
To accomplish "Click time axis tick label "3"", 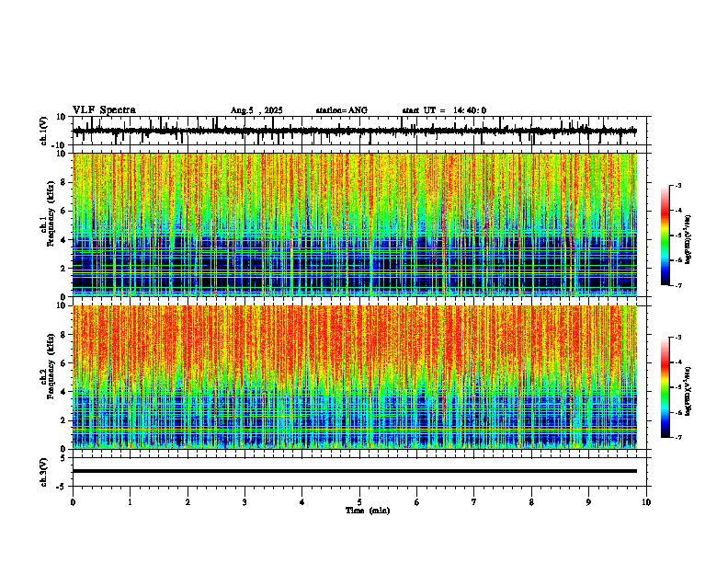I will tap(245, 502).
